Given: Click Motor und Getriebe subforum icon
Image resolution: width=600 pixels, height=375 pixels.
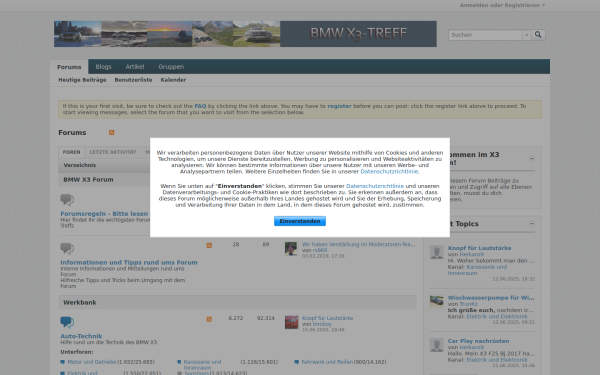Looking at the screenshot, I should click(62, 362).
